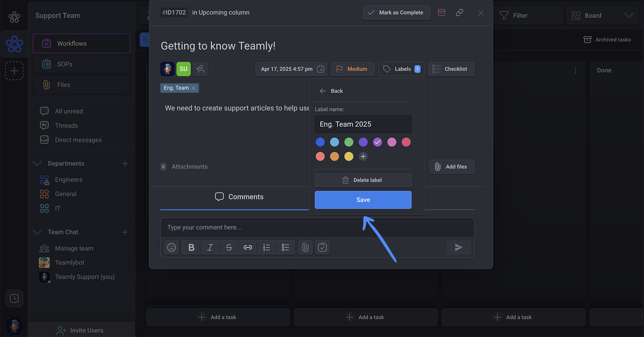Toggle bulleted list in comment

(x=285, y=248)
